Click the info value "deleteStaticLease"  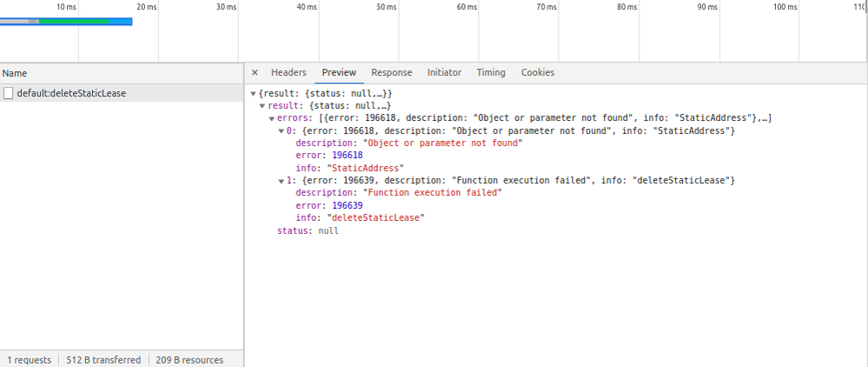375,218
